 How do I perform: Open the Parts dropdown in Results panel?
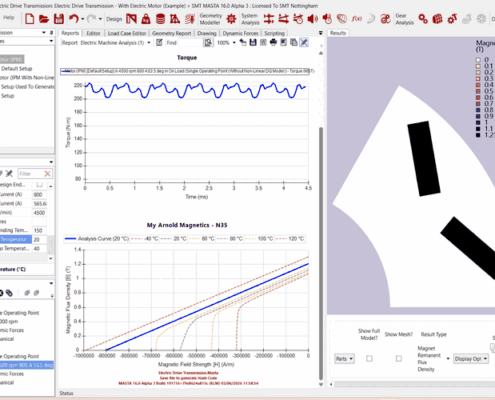click(344, 359)
